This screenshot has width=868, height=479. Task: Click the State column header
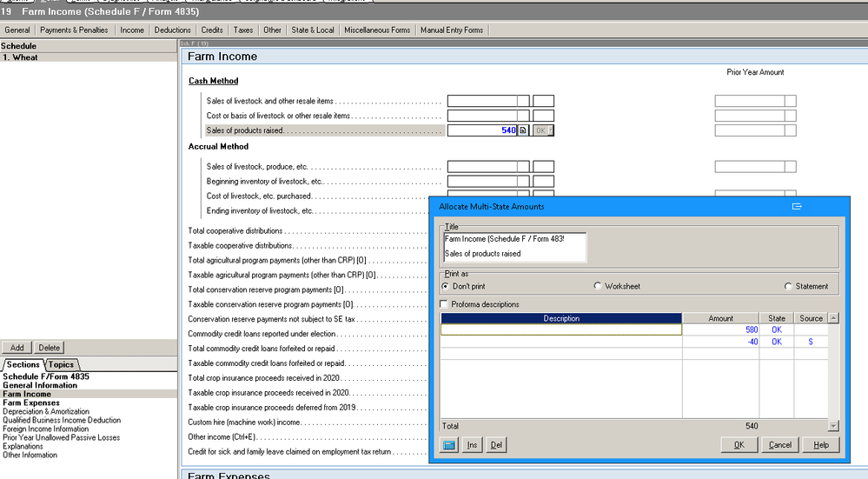pos(777,318)
